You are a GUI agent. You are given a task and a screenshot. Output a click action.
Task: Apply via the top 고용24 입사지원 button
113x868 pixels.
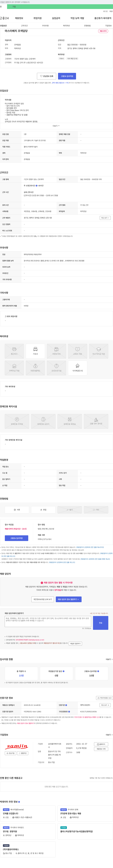(67, 76)
